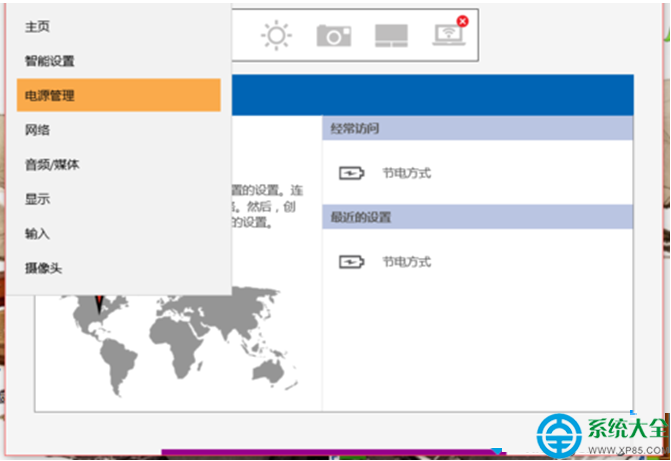The image size is (671, 461).
Task: Choose the highlighted 电源管理 entry
Action: [119, 95]
